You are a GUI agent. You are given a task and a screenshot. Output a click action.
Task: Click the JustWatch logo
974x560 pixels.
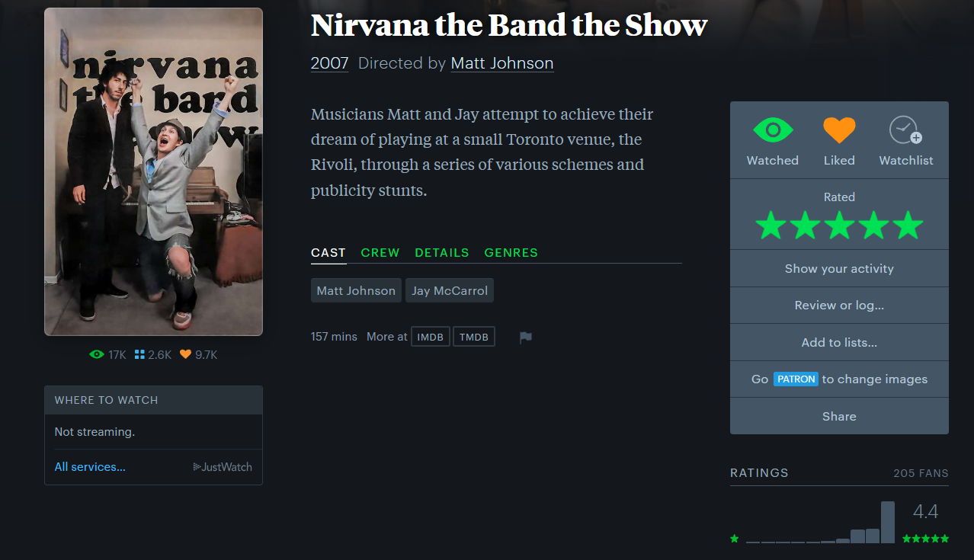(223, 467)
